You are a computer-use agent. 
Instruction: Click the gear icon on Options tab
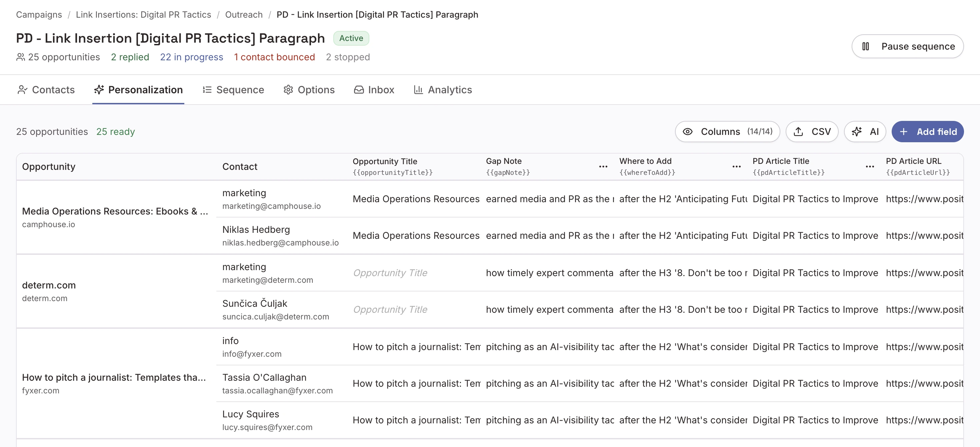click(288, 90)
